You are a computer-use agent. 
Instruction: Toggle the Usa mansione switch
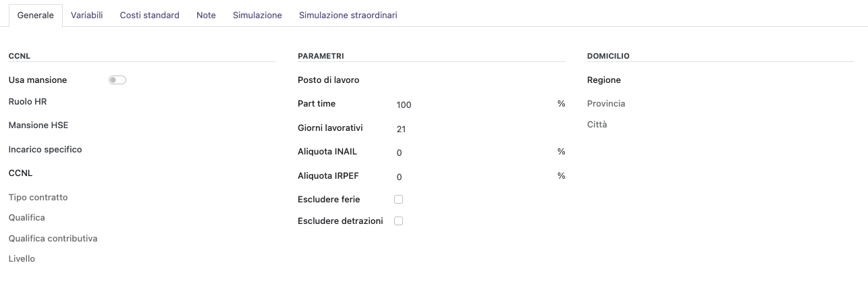[x=117, y=80]
